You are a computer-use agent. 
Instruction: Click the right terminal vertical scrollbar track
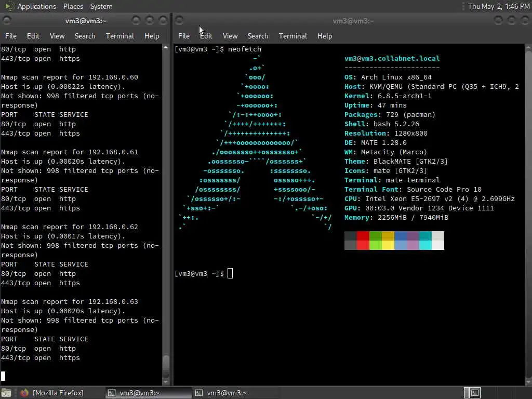click(x=528, y=214)
